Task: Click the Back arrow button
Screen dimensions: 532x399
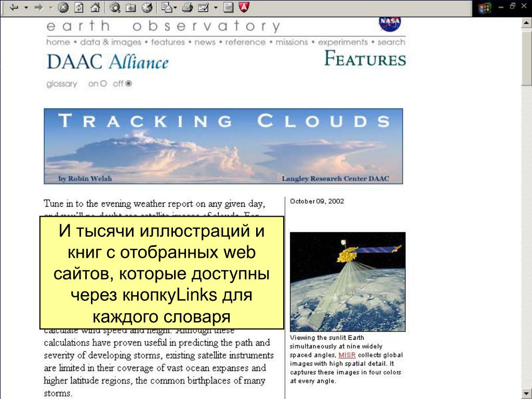Action: 14,7
